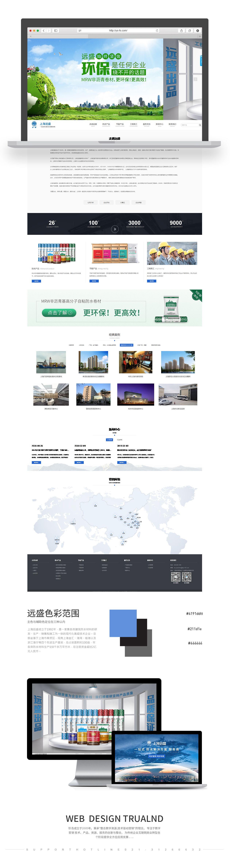
Task: Click the share icon in browser toolbar
Action: (181, 31)
